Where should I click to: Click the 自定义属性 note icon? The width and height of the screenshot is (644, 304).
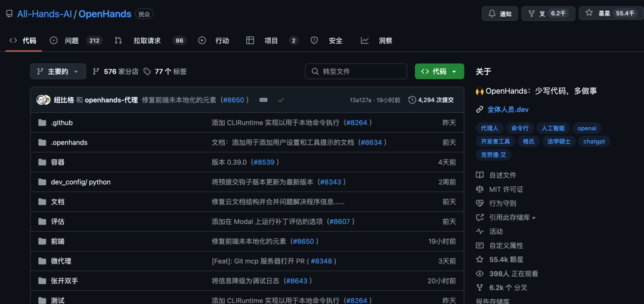[x=479, y=245]
